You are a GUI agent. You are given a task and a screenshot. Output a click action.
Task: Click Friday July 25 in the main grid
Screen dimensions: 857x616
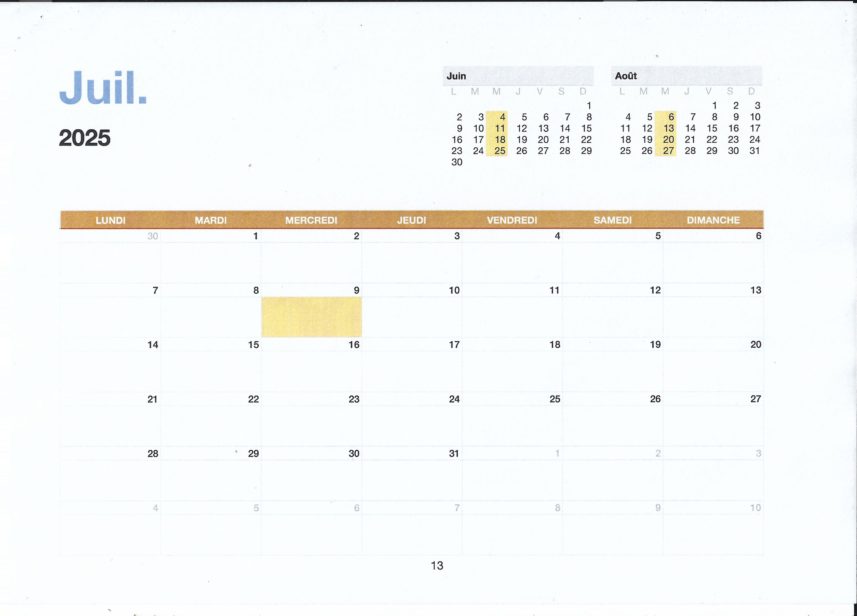click(x=555, y=399)
